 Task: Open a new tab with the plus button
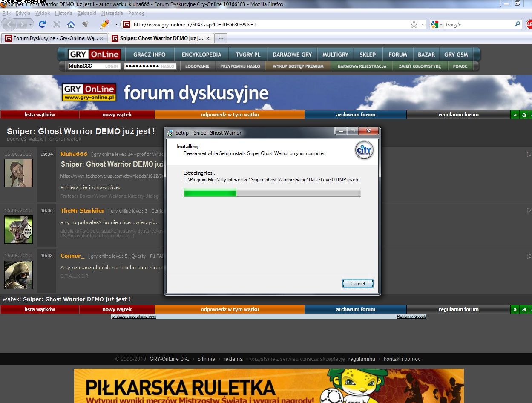221,38
